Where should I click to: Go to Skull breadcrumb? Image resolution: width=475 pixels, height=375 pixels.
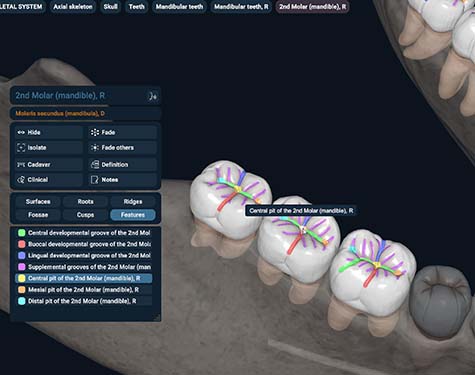(x=110, y=7)
